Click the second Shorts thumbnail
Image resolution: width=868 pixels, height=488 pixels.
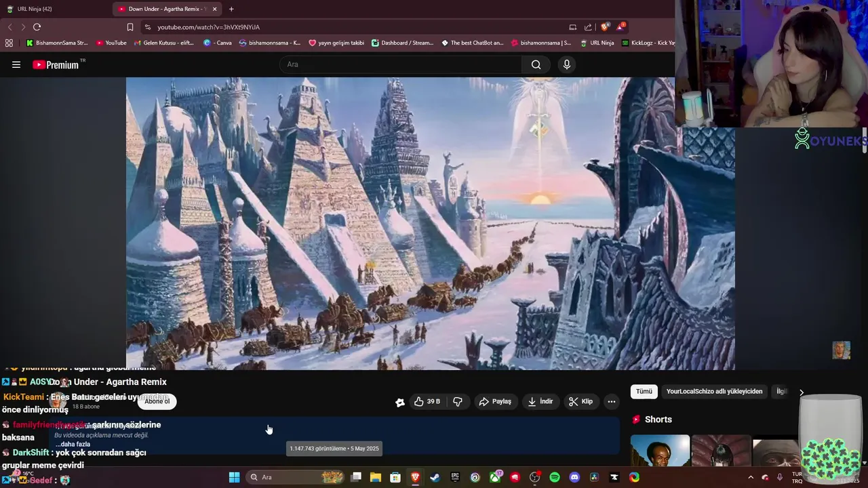721,450
